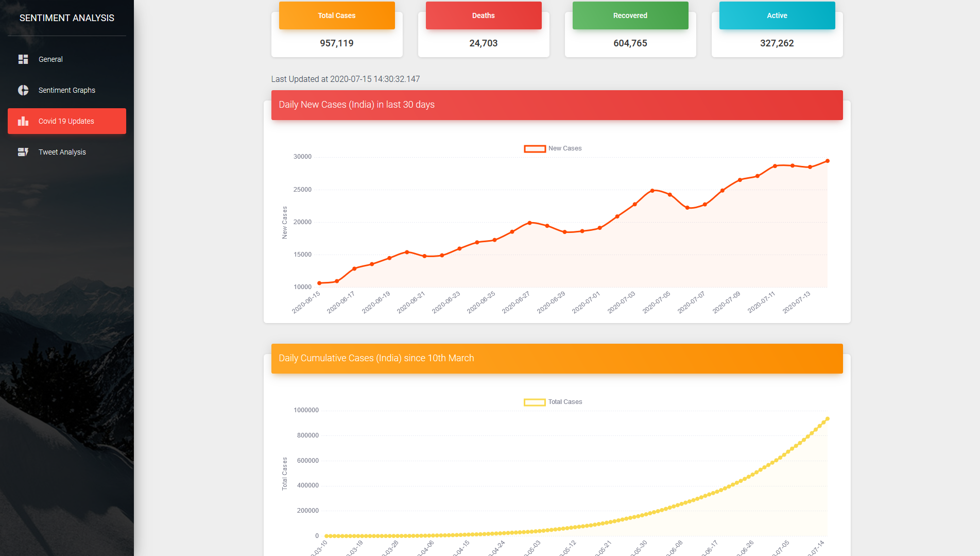
Task: Click the SENTIMENT ANALYSIS title link
Action: point(67,18)
